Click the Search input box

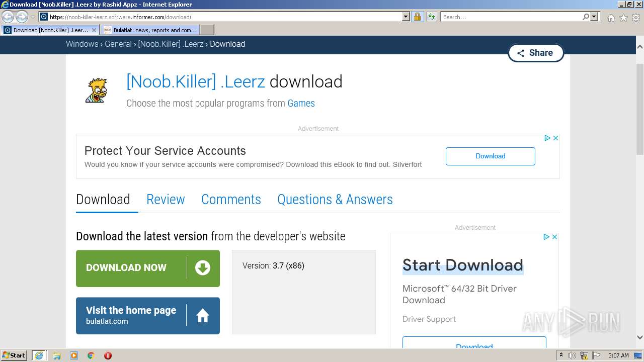click(511, 17)
